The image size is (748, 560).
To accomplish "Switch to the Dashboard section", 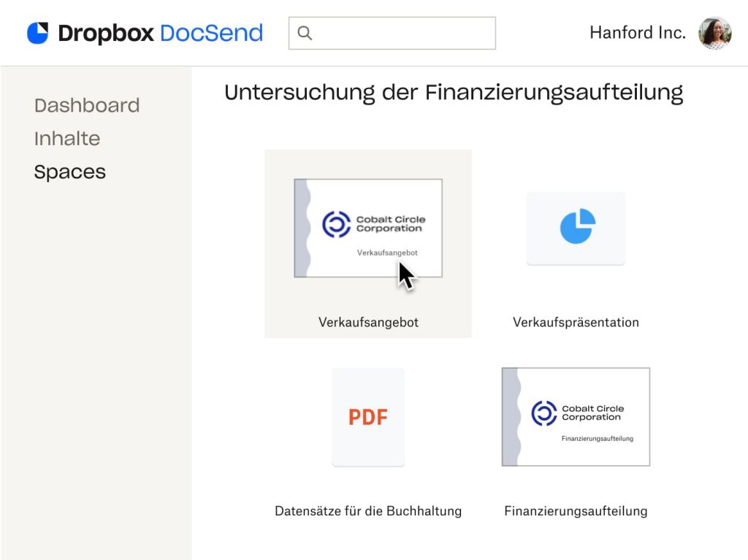I will click(87, 105).
